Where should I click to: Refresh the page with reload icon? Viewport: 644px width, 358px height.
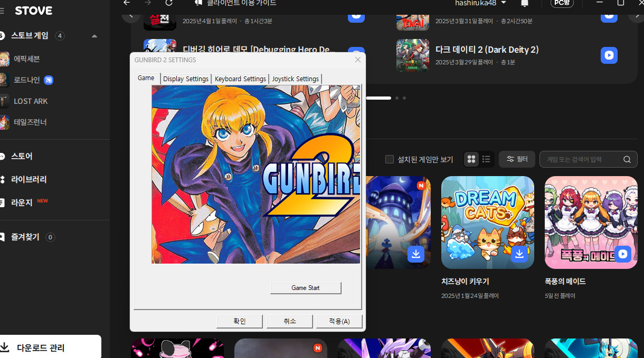click(169, 3)
